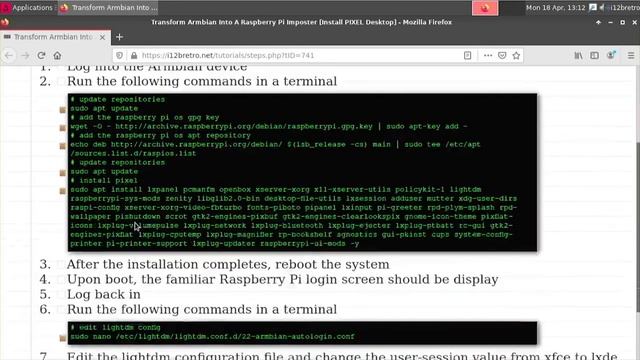Check off step 6 Run the following commands
Viewport: 640px width, 360px height.
(60, 309)
